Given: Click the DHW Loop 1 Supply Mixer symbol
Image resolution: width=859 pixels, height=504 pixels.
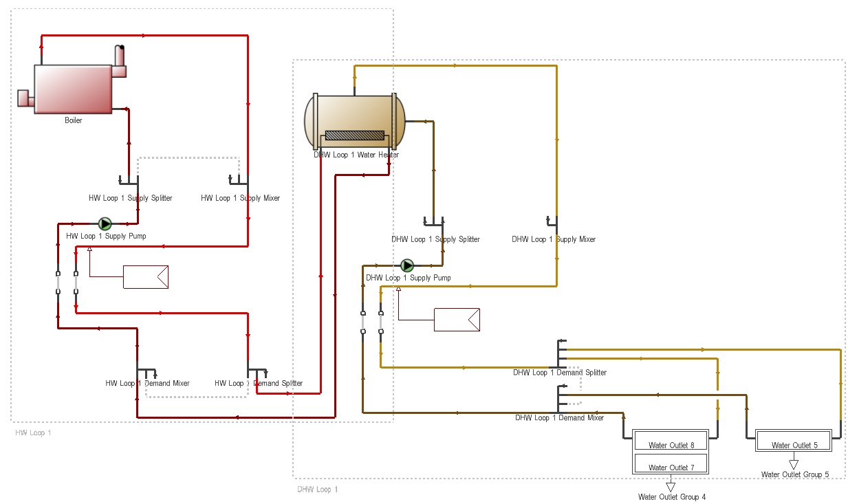Looking at the screenshot, I should pos(552,221).
